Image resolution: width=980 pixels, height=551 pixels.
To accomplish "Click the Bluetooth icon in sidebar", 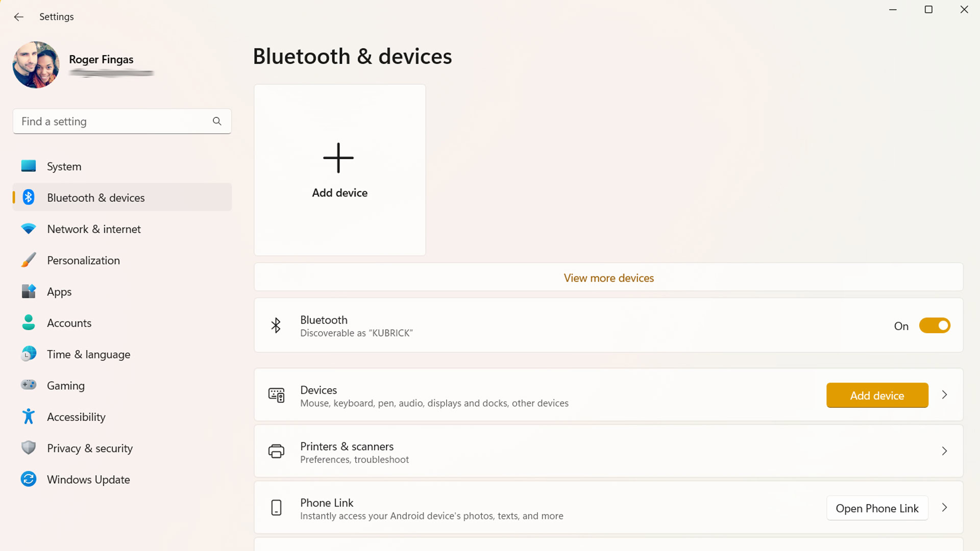I will click(x=28, y=197).
